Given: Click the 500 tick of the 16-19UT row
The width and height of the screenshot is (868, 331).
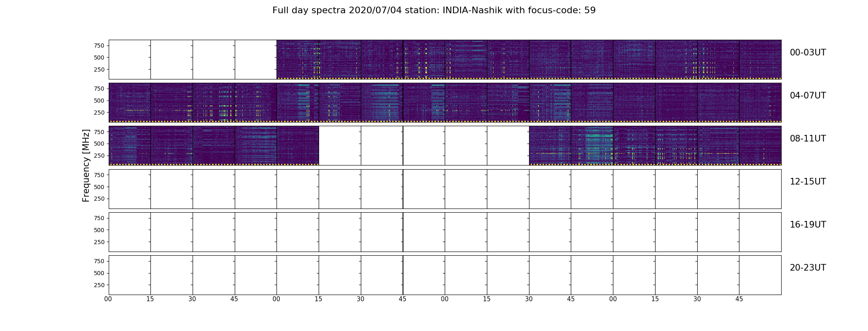Looking at the screenshot, I should click(99, 230).
